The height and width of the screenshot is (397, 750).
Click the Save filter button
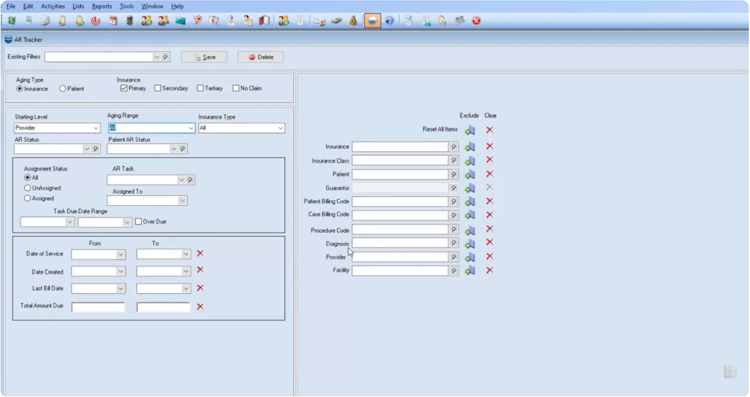click(204, 57)
